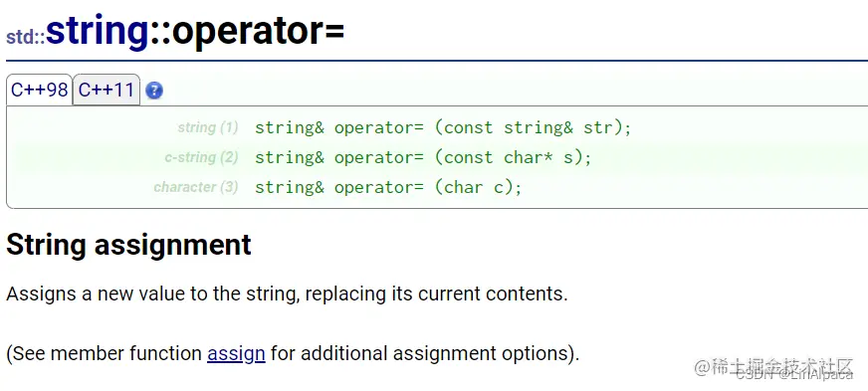868x391 pixels.
Task: Select the character (3) overload label
Action: point(196,187)
